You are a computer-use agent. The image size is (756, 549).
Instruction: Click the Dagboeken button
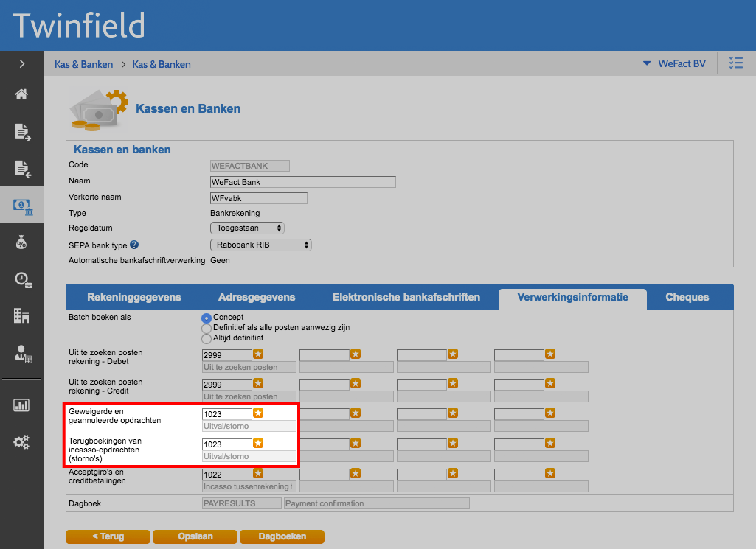[282, 536]
